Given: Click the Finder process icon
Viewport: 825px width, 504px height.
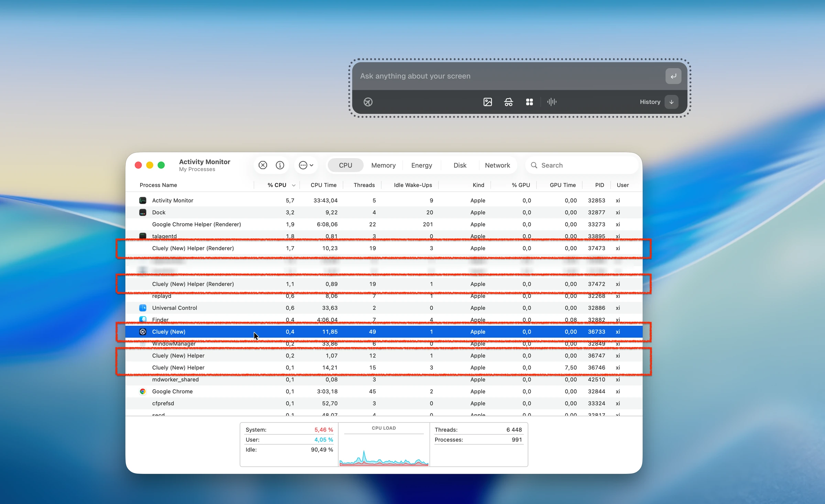Looking at the screenshot, I should tap(143, 320).
